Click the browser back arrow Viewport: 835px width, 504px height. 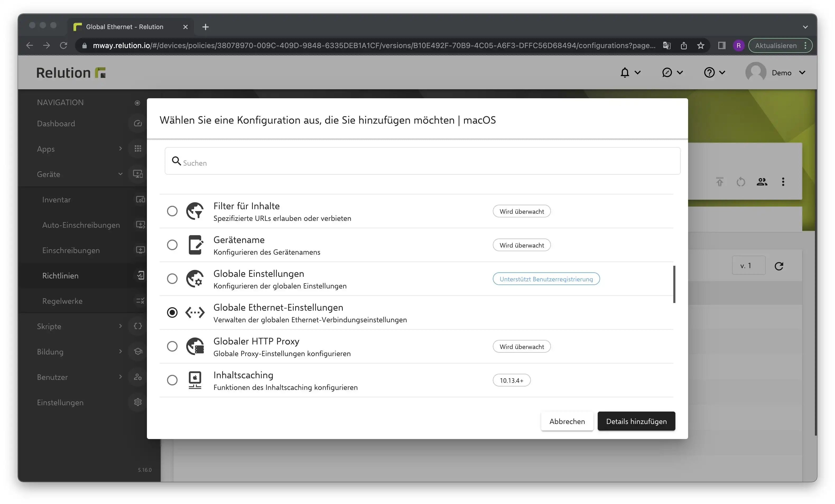point(30,45)
